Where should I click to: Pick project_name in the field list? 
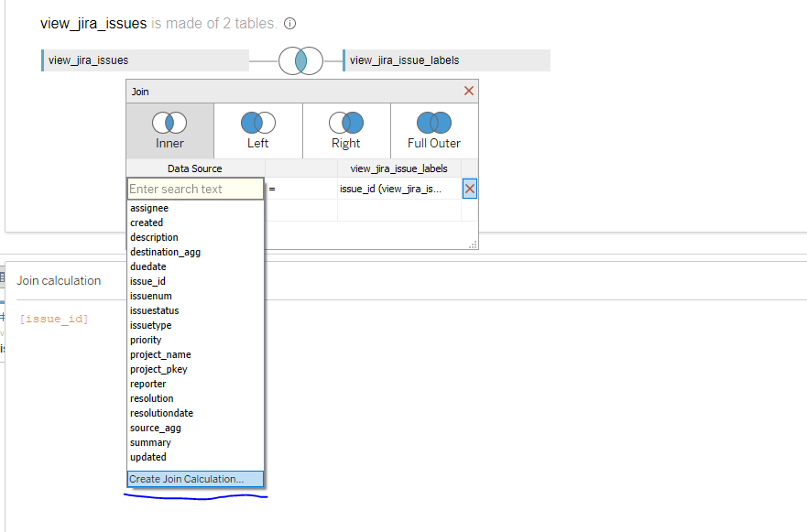coord(195,354)
